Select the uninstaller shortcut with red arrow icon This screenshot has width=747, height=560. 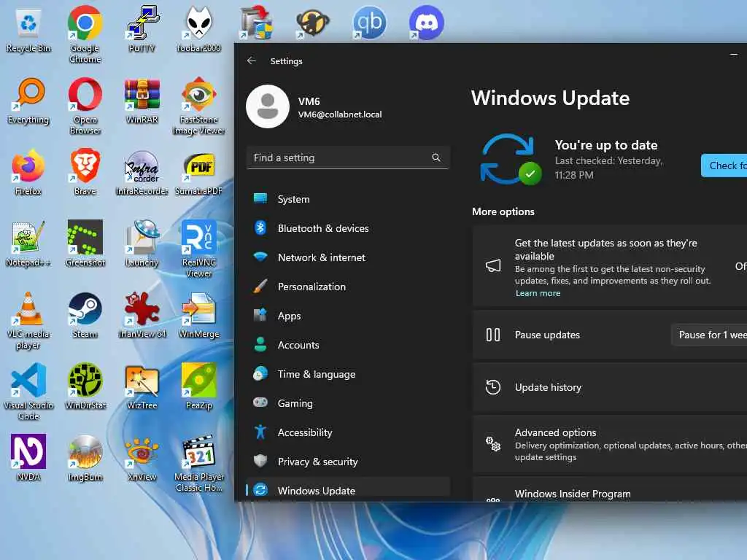point(256,23)
